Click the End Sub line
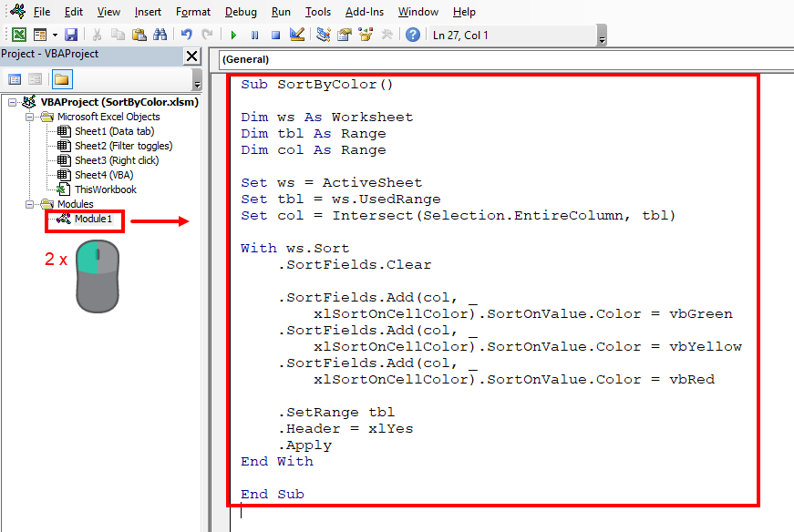The image size is (794, 532). 273,495
